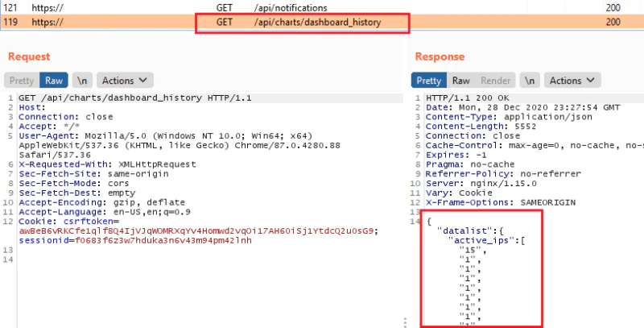Viewport: 644px width, 328px height.
Task: Select history row 119 /api/charts/dashboard_history
Action: click(x=322, y=22)
